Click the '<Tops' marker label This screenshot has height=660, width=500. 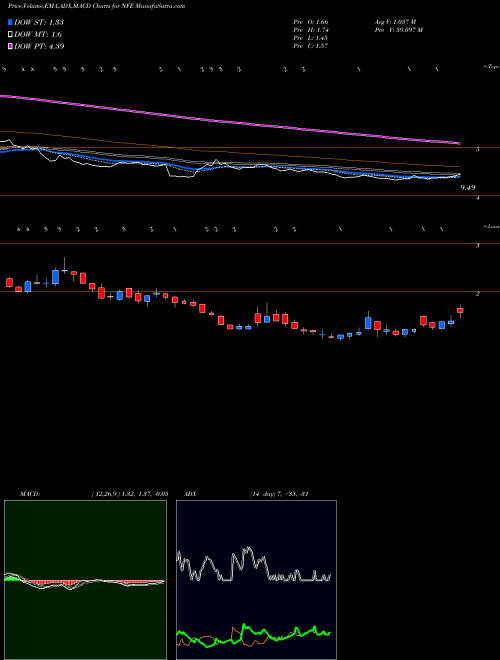(x=492, y=67)
